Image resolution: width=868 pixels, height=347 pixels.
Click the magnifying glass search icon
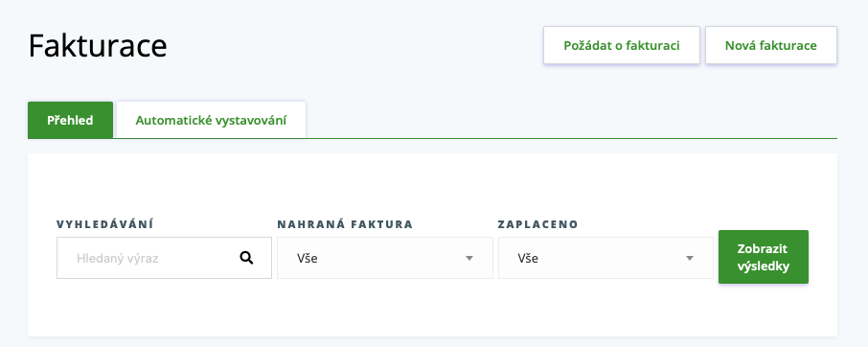tap(246, 257)
